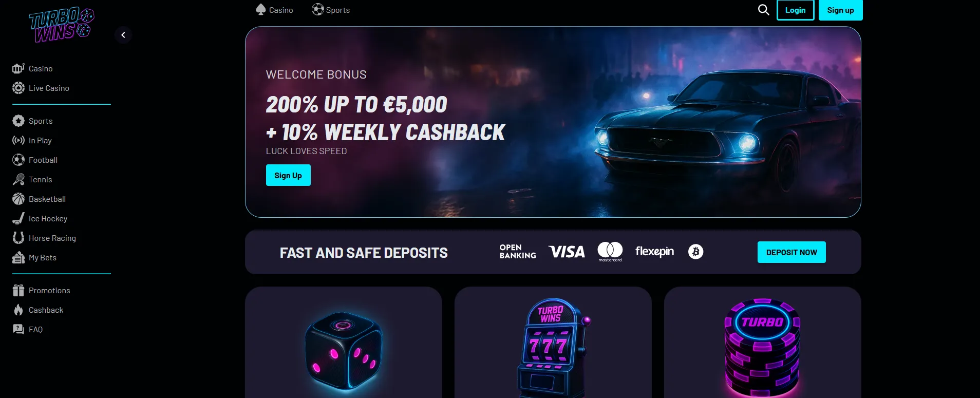Open the search magnifier icon
980x398 pixels.
pyautogui.click(x=763, y=10)
